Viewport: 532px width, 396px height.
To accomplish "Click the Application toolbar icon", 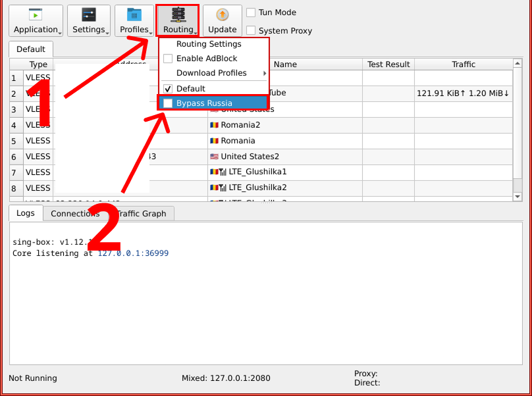I will [x=36, y=14].
